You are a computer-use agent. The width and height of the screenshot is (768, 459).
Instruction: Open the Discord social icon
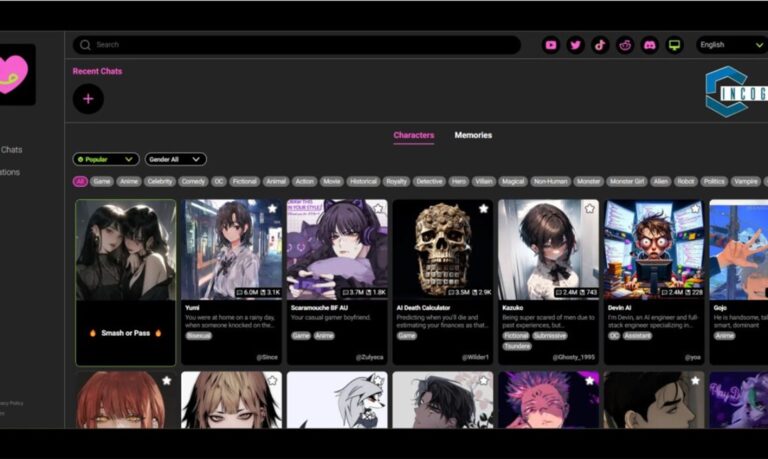(x=650, y=45)
